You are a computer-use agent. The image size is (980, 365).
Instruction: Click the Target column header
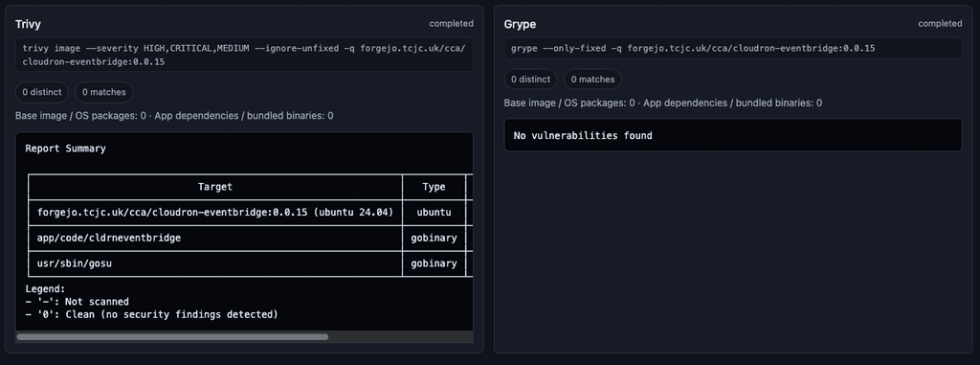[215, 187]
